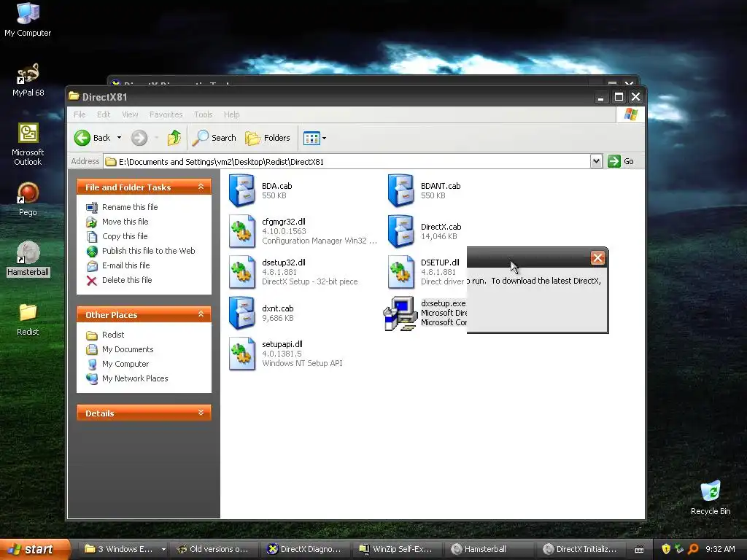The height and width of the screenshot is (560, 747).
Task: Click the Back arrow button
Action: pyautogui.click(x=93, y=138)
